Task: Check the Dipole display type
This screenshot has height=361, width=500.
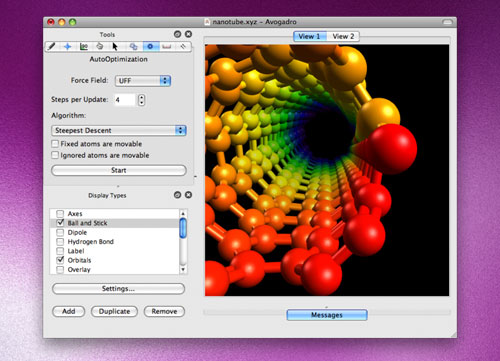Action: coord(60,232)
